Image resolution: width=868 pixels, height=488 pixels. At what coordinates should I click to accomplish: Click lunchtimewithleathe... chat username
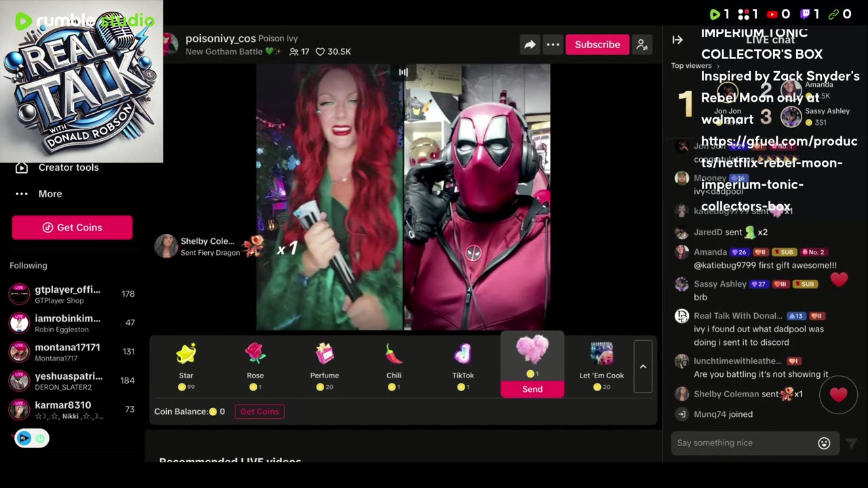pyautogui.click(x=737, y=361)
